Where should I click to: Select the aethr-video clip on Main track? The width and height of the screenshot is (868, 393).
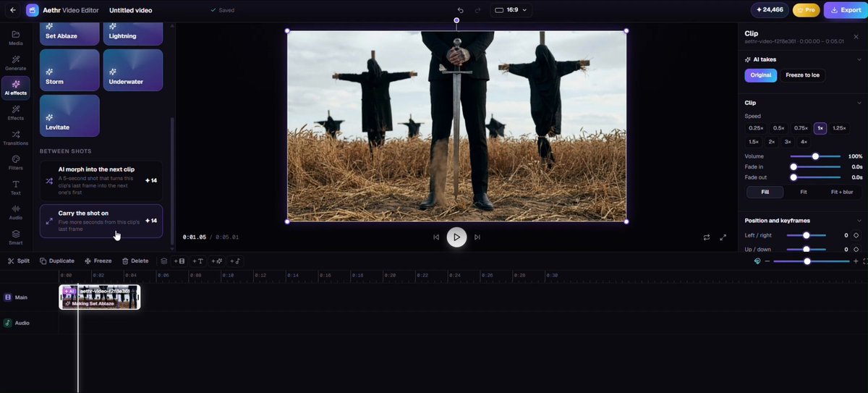(x=100, y=297)
